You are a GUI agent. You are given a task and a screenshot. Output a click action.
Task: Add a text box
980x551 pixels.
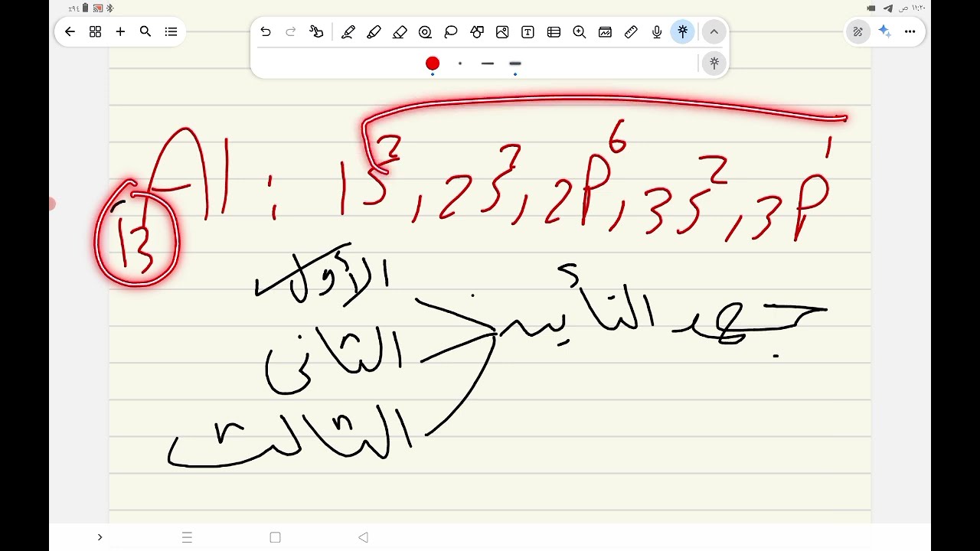(x=528, y=31)
